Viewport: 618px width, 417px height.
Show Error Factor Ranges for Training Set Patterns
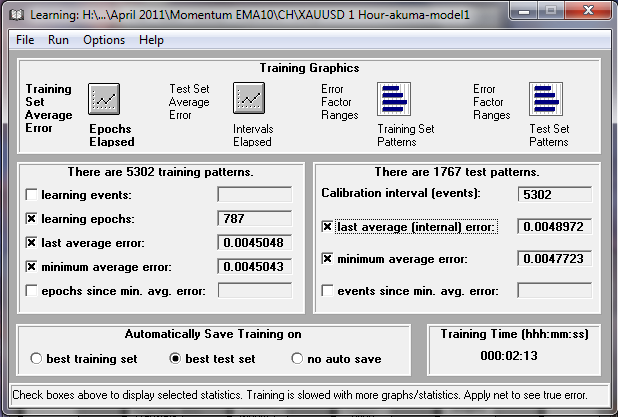(x=394, y=99)
